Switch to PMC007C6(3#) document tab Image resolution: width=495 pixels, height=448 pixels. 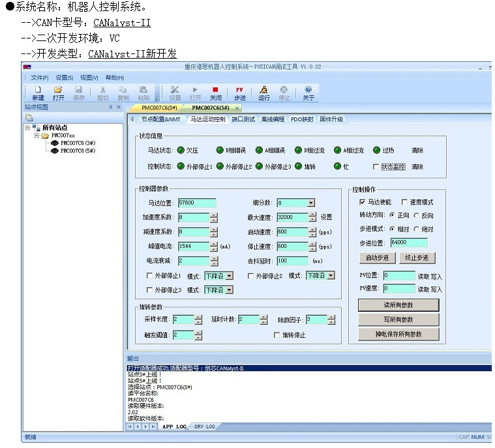[x=158, y=108]
